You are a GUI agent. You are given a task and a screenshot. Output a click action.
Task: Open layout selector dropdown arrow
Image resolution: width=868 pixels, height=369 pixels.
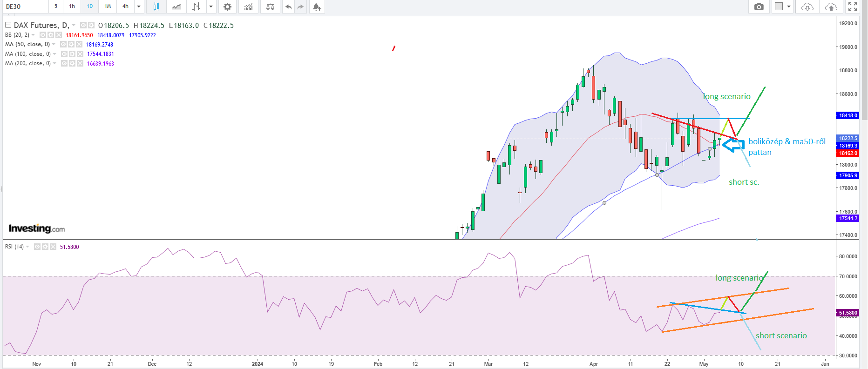point(788,7)
